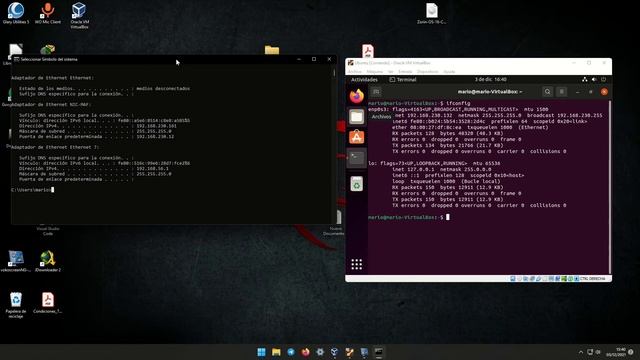Click the Windows Start button
This screenshot has height=360, width=640.
click(x=261, y=352)
